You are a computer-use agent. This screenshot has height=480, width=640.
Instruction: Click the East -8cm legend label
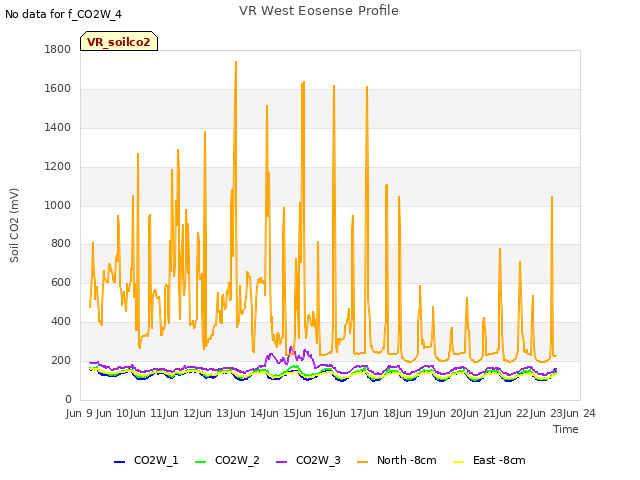499,460
